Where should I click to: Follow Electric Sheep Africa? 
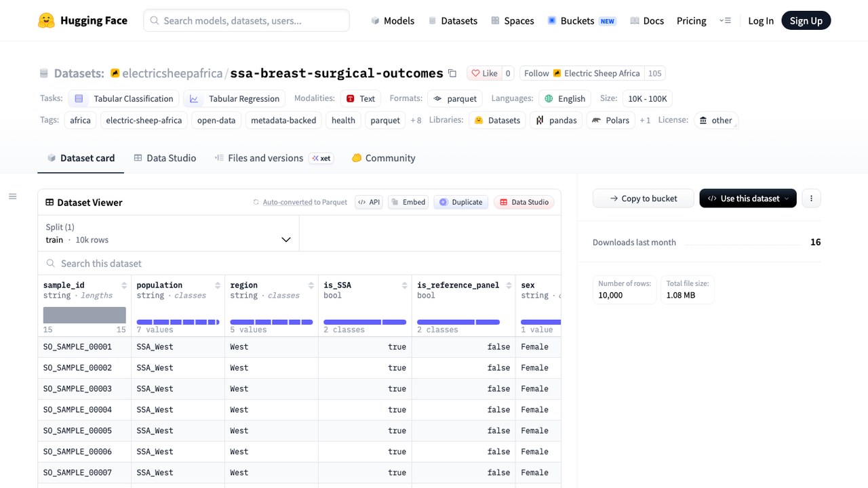tap(582, 73)
